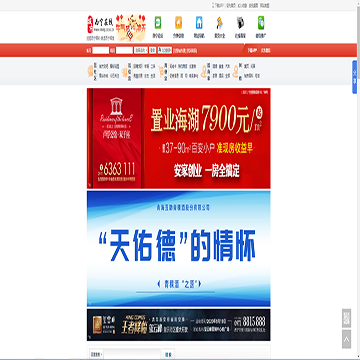Click the search text box at page bottom
The width and height of the screenshot is (360, 360).
(x=132, y=354)
